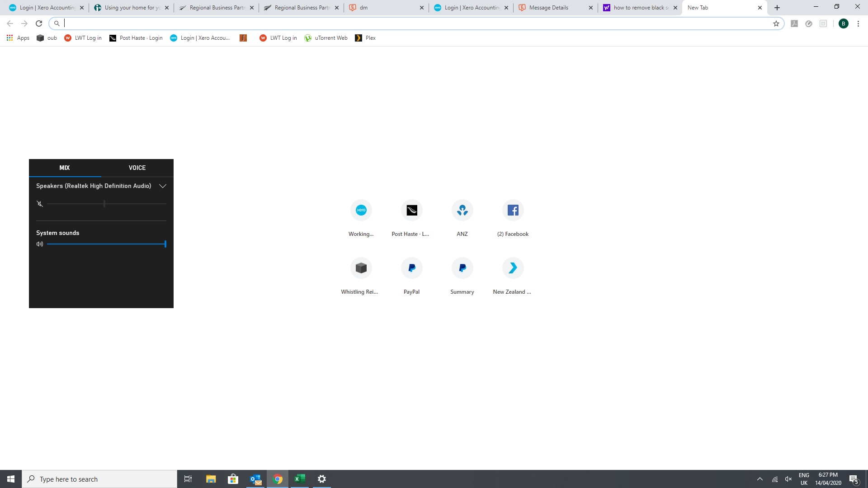Click the unnamed book bookmark icon
The height and width of the screenshot is (488, 868).
pos(243,38)
